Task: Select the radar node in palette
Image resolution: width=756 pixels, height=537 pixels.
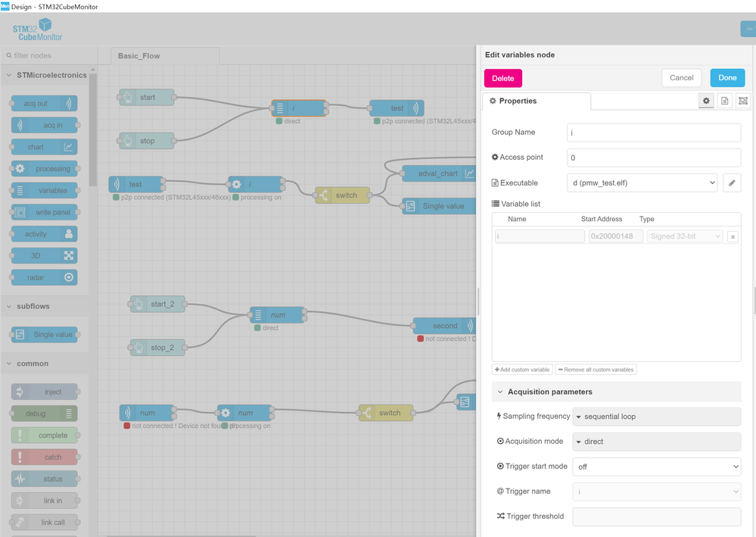Action: (44, 277)
